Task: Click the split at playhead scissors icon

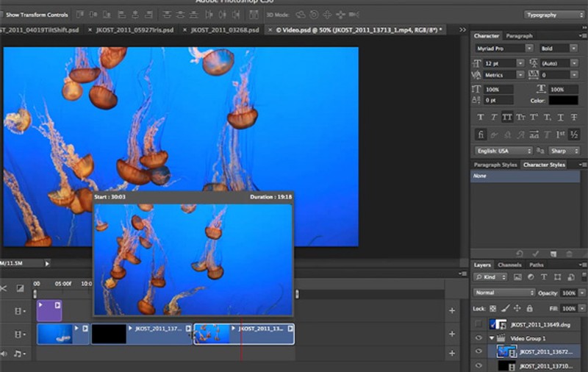Action: pyautogui.click(x=3, y=288)
